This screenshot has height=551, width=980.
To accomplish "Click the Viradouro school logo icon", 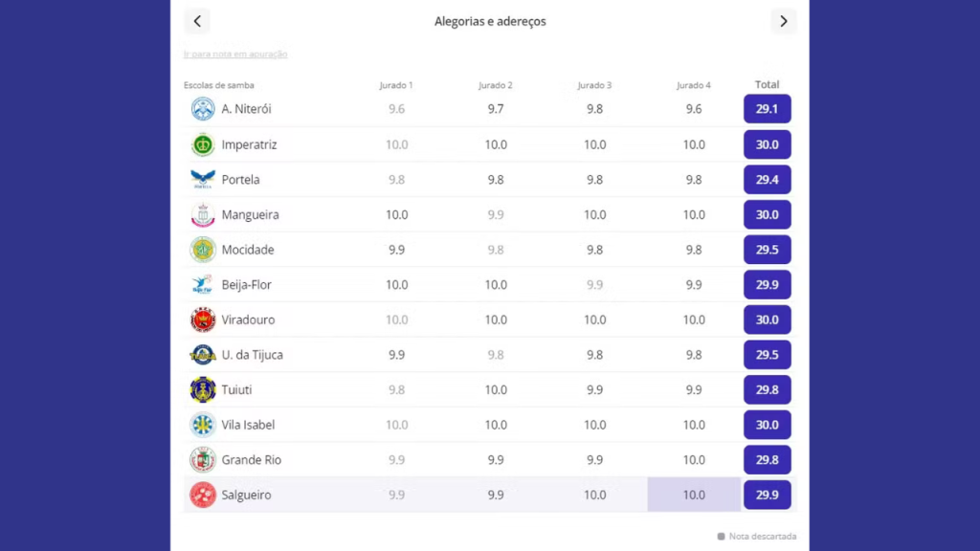I will pyautogui.click(x=203, y=320).
